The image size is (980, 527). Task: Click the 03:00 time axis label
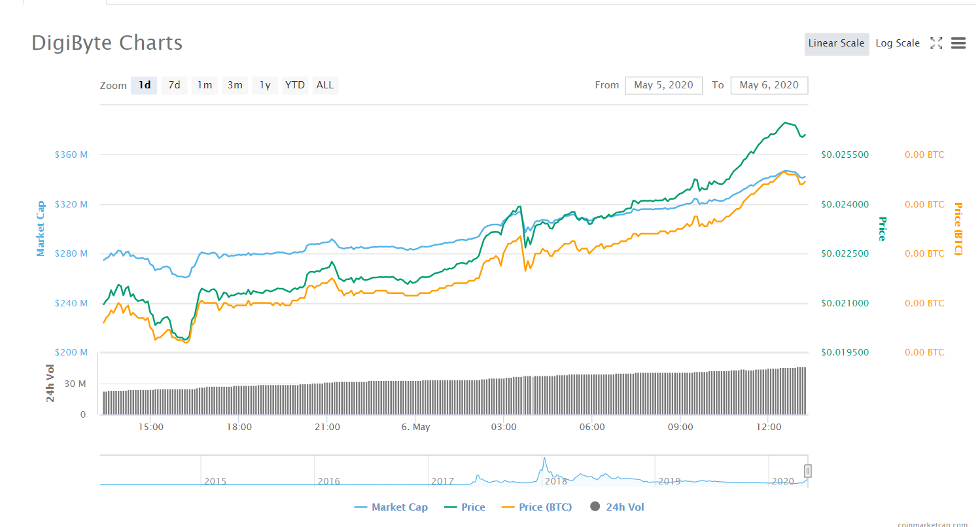(504, 427)
